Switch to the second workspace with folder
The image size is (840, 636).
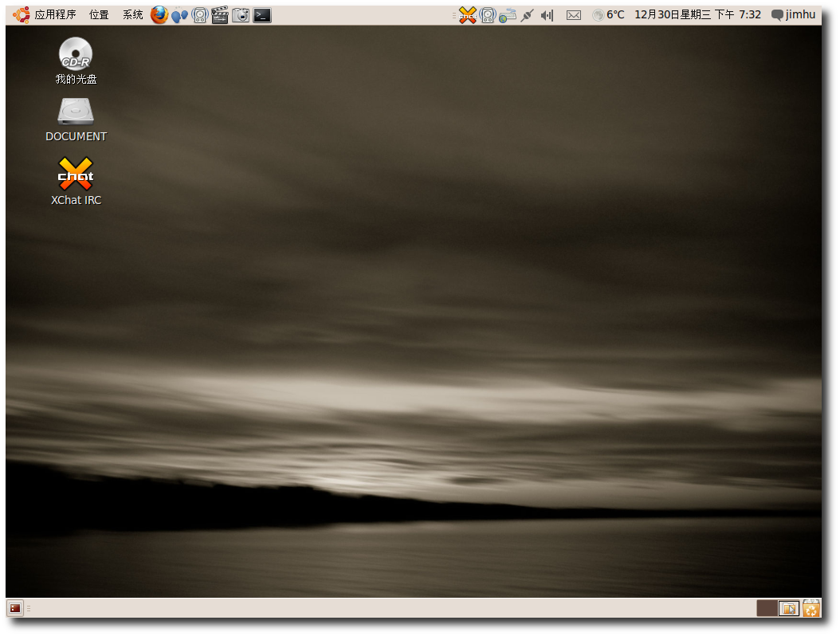click(788, 608)
